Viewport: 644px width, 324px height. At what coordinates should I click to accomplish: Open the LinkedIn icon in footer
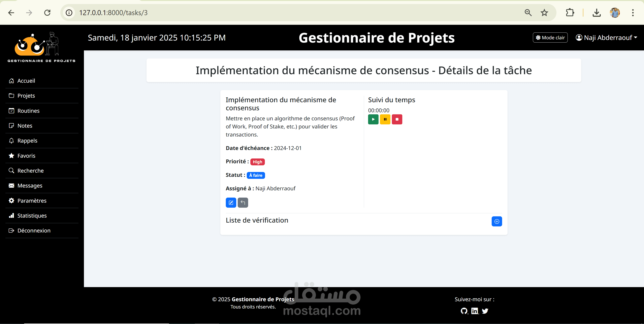(475, 311)
